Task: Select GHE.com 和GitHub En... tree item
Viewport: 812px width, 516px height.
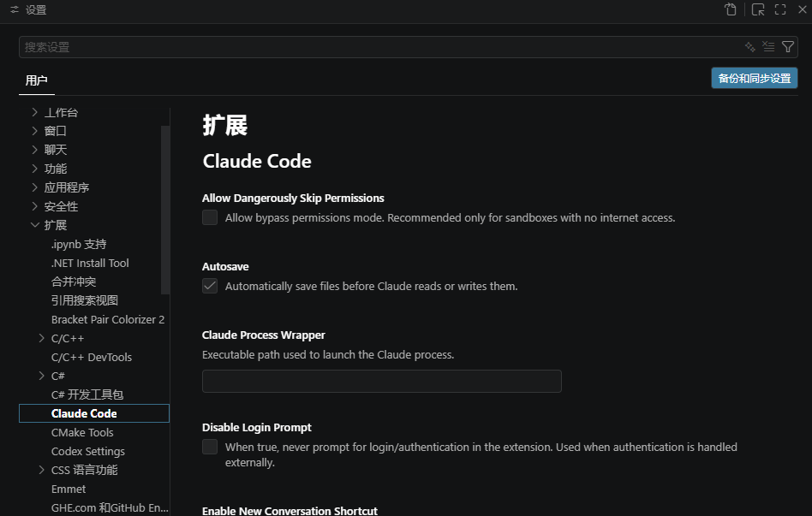Action: pyautogui.click(x=110, y=507)
